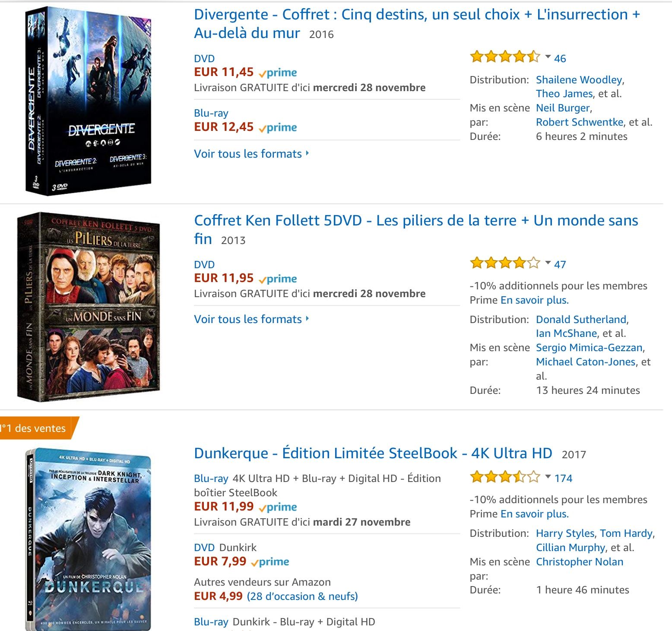Open Shailene Woodley actor link

[x=579, y=80]
